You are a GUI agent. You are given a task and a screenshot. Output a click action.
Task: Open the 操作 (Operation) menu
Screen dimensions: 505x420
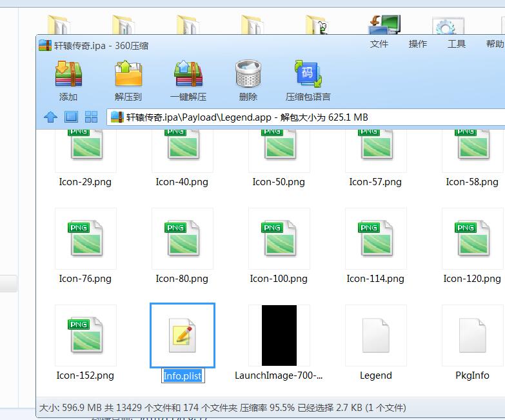point(417,44)
